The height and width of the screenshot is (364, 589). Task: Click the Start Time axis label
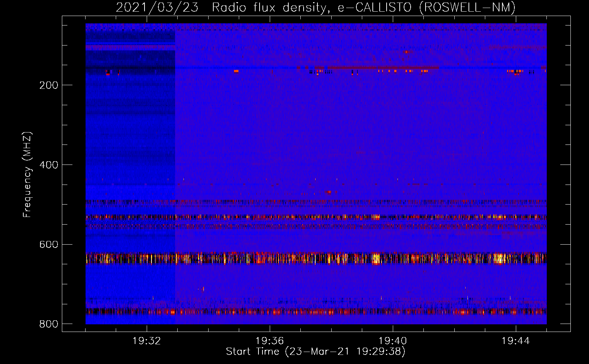316,352
